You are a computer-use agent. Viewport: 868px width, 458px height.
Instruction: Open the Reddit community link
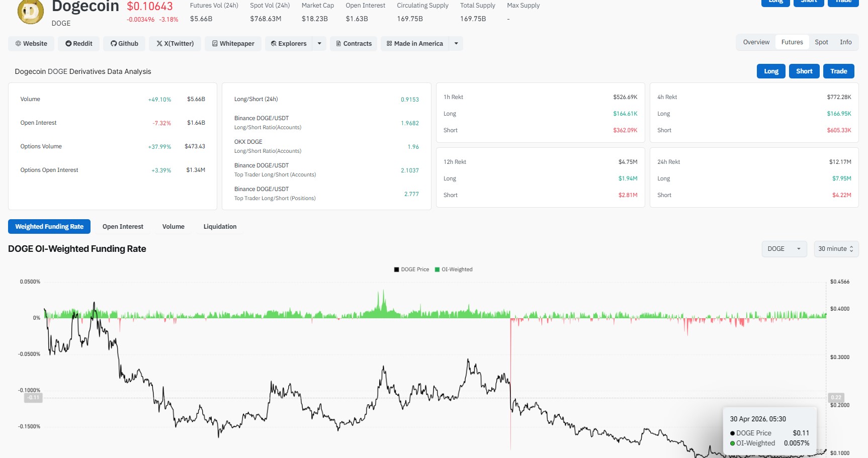click(79, 44)
